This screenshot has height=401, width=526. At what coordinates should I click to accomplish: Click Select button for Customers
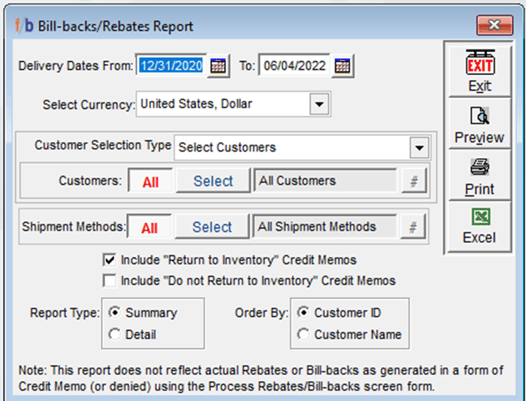pos(213,181)
